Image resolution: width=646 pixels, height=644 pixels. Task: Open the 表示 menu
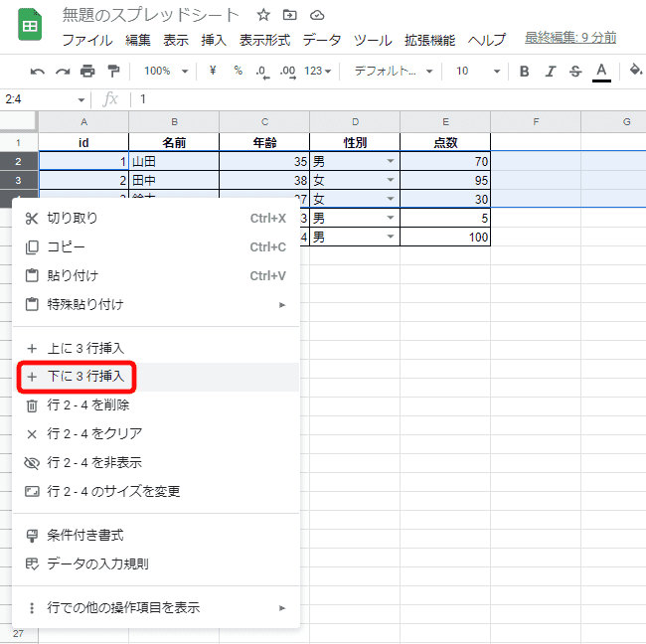click(176, 40)
